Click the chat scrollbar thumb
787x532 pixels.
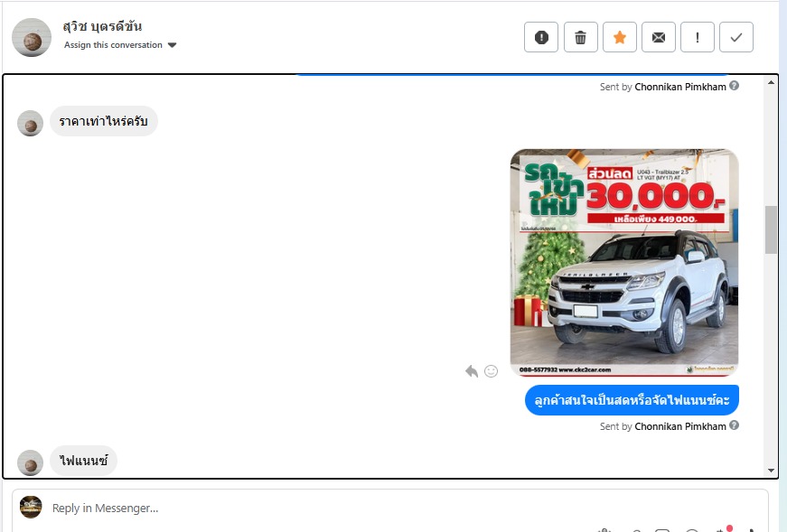pyautogui.click(x=771, y=229)
